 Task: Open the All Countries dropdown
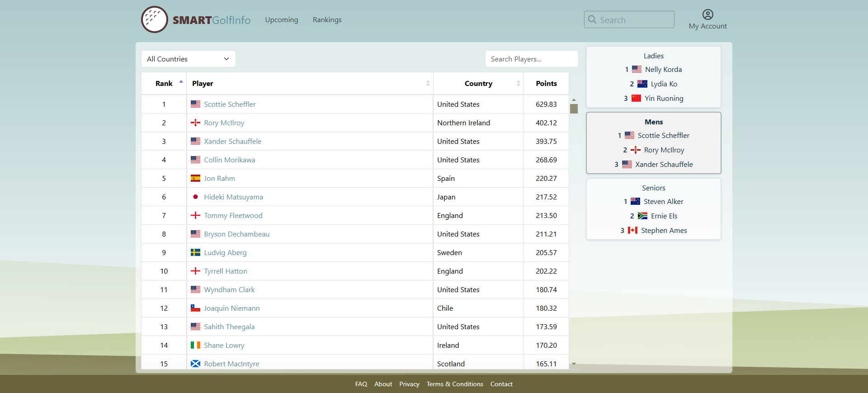pos(188,59)
